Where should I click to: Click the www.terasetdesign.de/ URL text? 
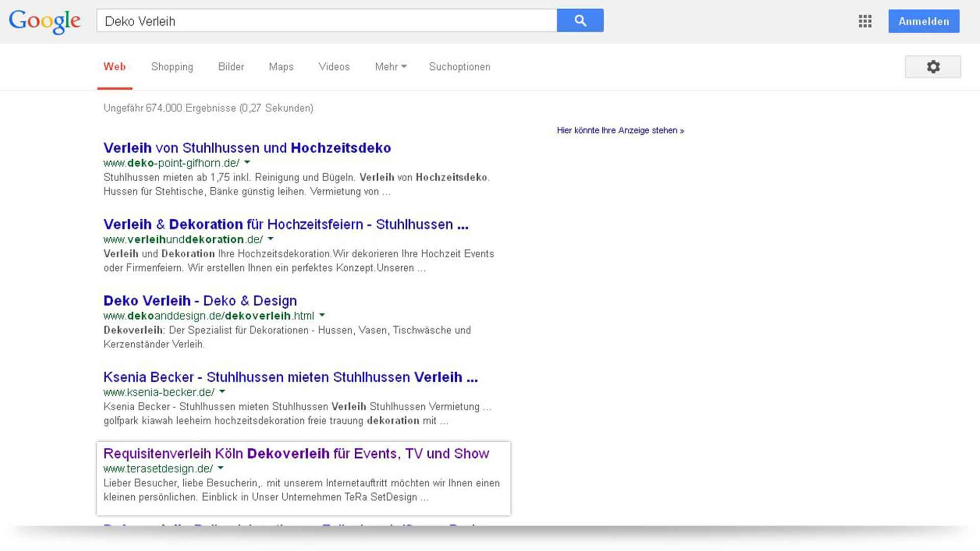158,469
